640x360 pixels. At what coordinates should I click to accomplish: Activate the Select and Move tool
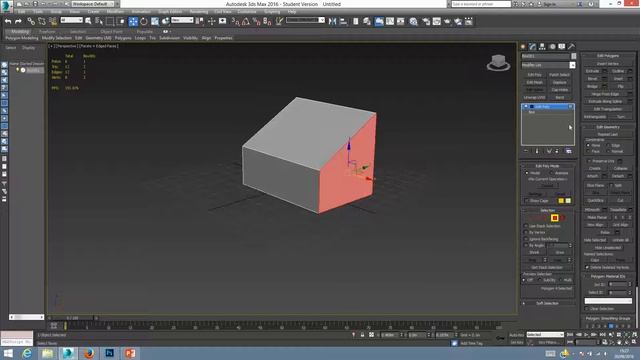click(x=133, y=21)
